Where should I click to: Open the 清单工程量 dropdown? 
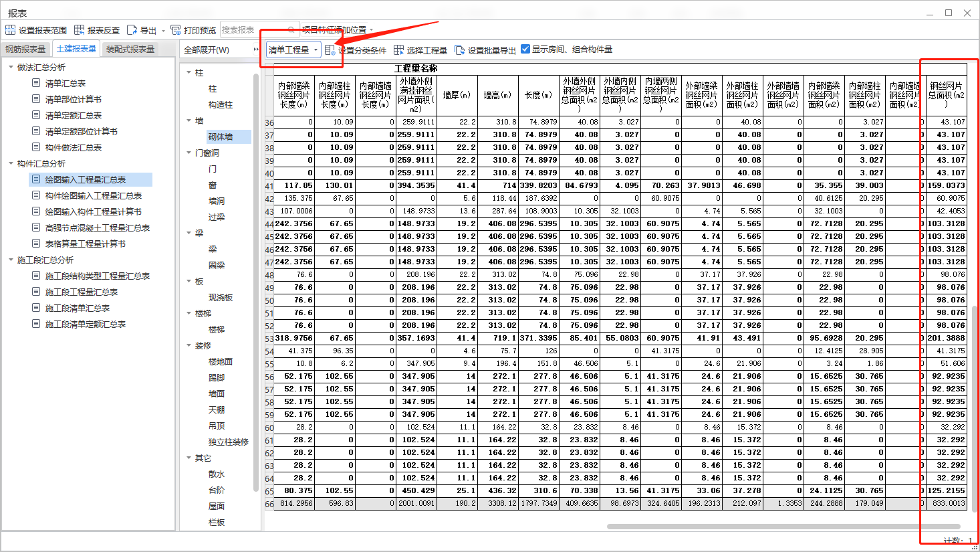(x=293, y=50)
